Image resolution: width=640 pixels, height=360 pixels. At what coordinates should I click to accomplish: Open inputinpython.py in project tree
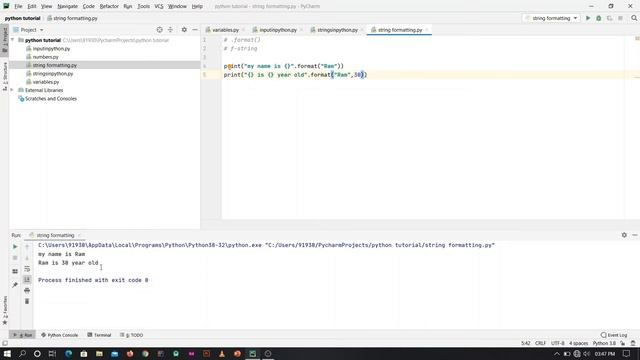(x=51, y=49)
